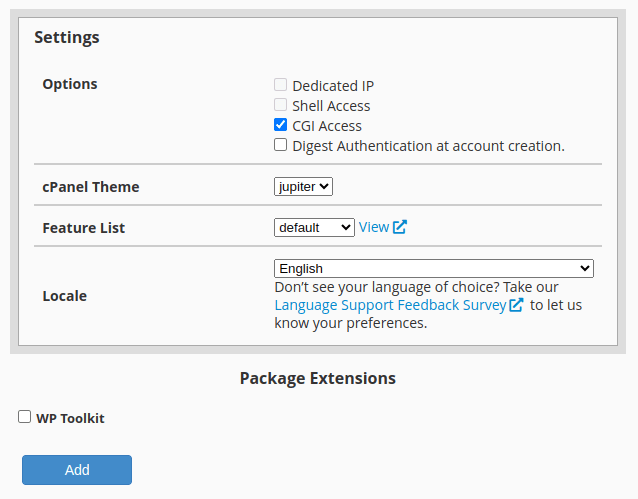
Task: Open the cPanel Theme jupiter dropdown
Action: [x=303, y=186]
